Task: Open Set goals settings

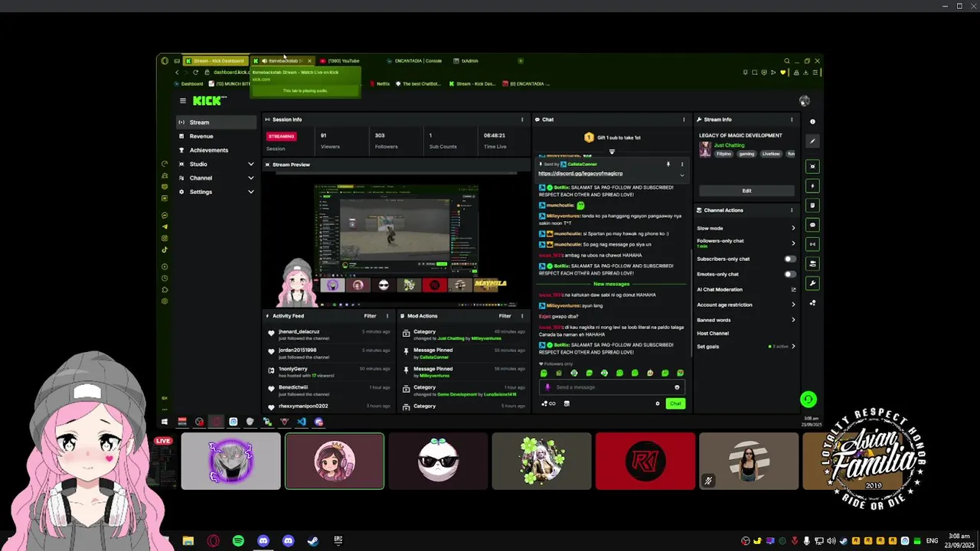Action: tap(746, 347)
